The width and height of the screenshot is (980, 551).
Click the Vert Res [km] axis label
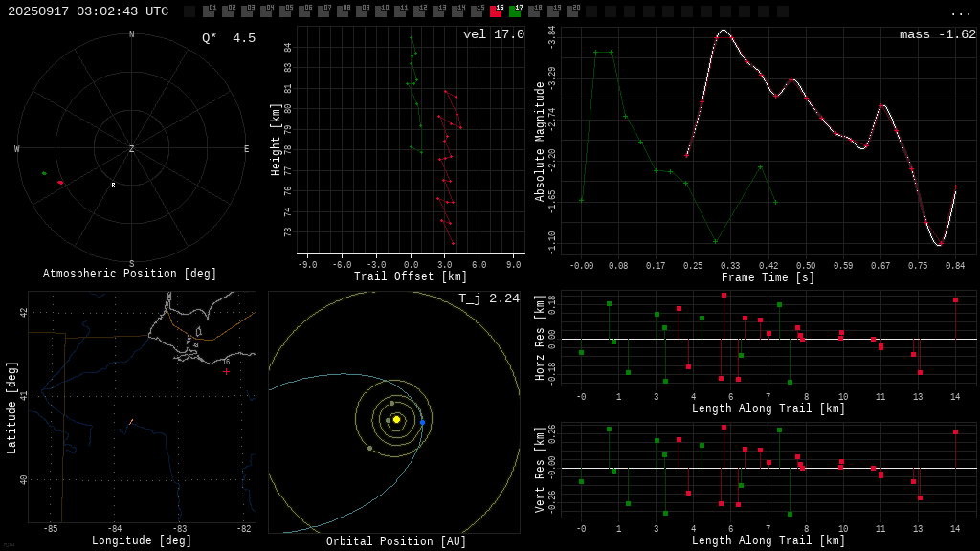[540, 470]
